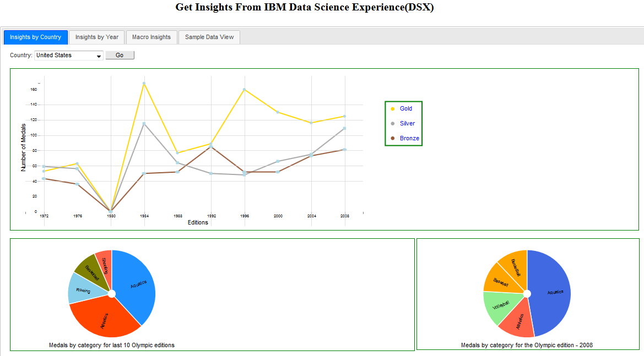Screen dimensions: 644x356
Task: Click the 1972 x-axis tick label
Action: click(x=44, y=216)
